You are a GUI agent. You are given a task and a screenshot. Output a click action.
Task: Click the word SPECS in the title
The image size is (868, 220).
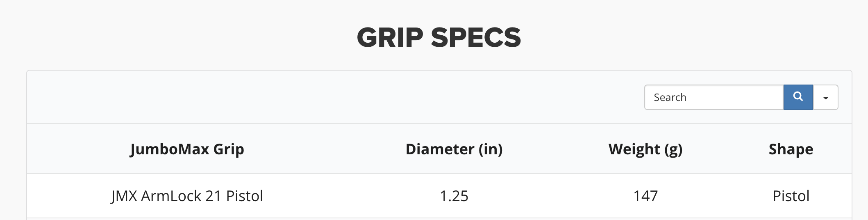476,37
